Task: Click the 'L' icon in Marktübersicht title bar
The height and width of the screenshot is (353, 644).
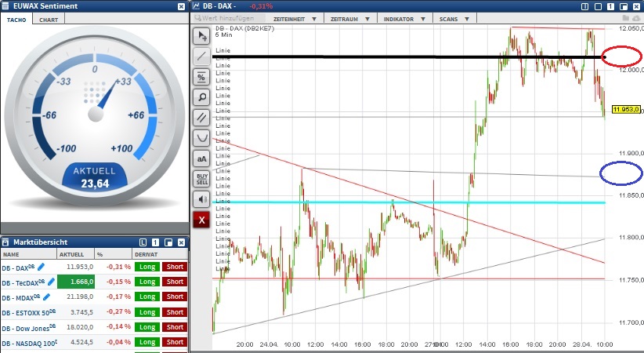Action: click(143, 242)
